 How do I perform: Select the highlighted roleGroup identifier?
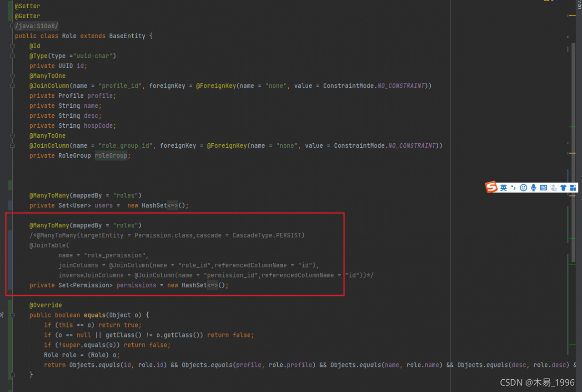click(110, 156)
